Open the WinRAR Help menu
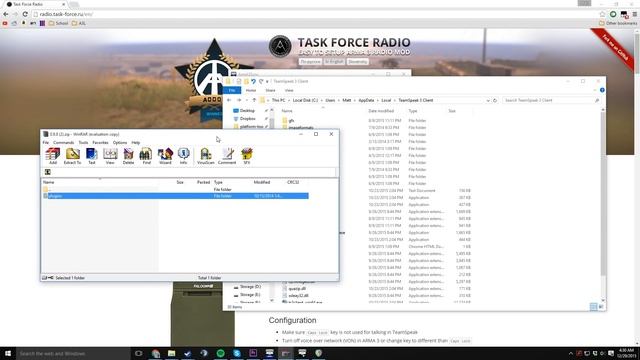Image resolution: width=640 pixels, height=360 pixels. pos(136,142)
